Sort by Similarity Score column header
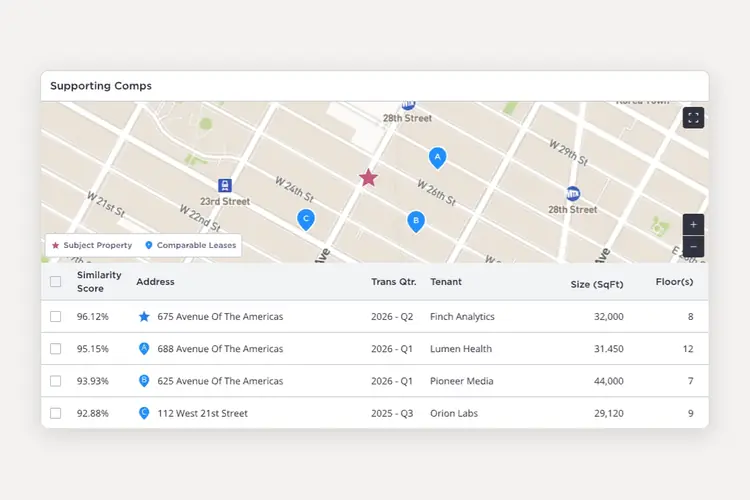 tap(99, 281)
